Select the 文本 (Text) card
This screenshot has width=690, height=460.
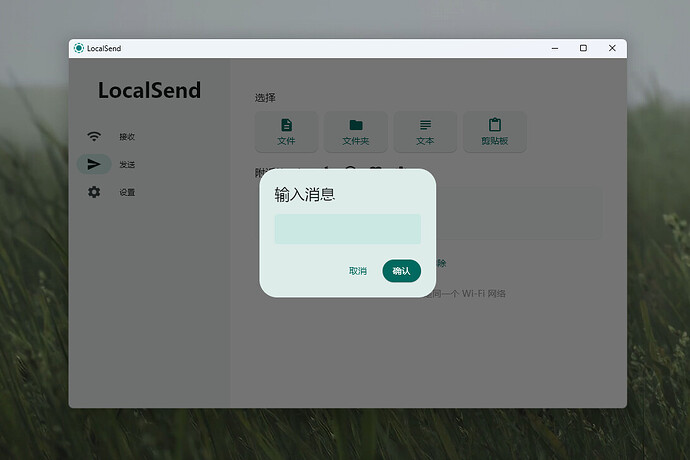pos(425,132)
